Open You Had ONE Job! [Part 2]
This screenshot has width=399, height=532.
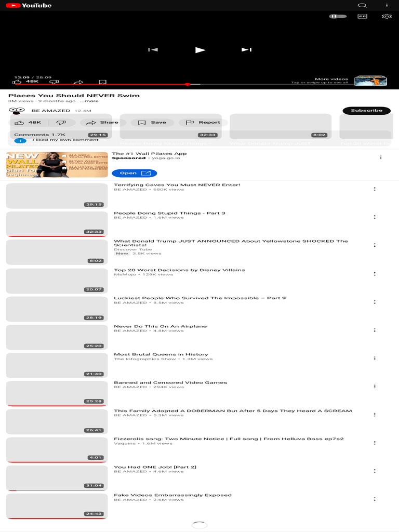tap(155, 467)
